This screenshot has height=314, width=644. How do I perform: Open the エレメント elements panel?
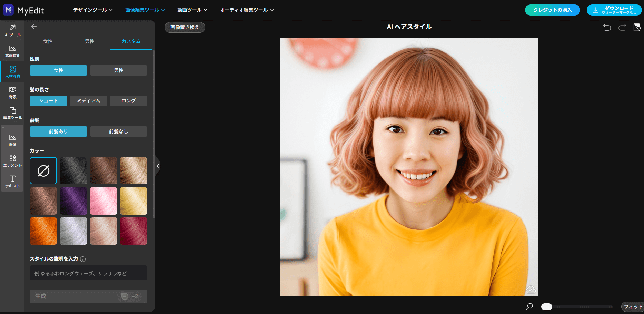pyautogui.click(x=13, y=161)
